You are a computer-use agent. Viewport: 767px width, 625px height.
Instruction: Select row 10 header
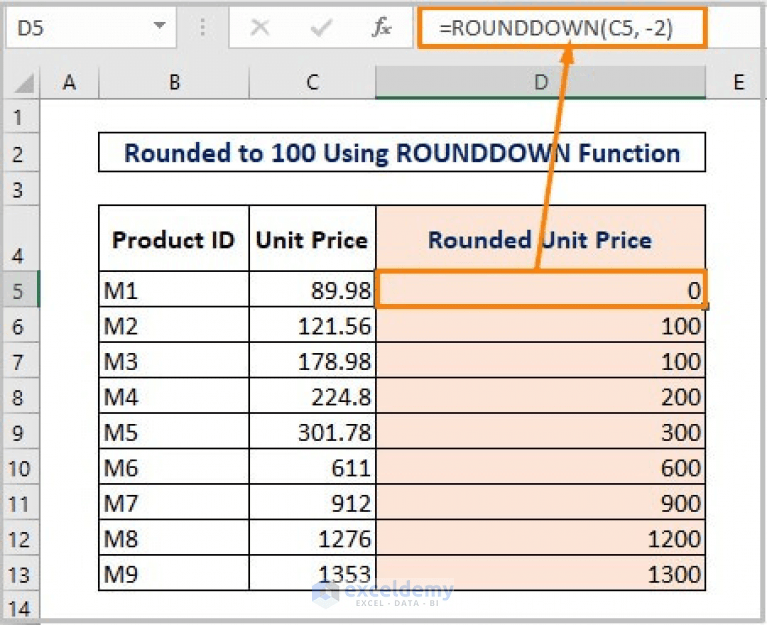pyautogui.click(x=20, y=467)
